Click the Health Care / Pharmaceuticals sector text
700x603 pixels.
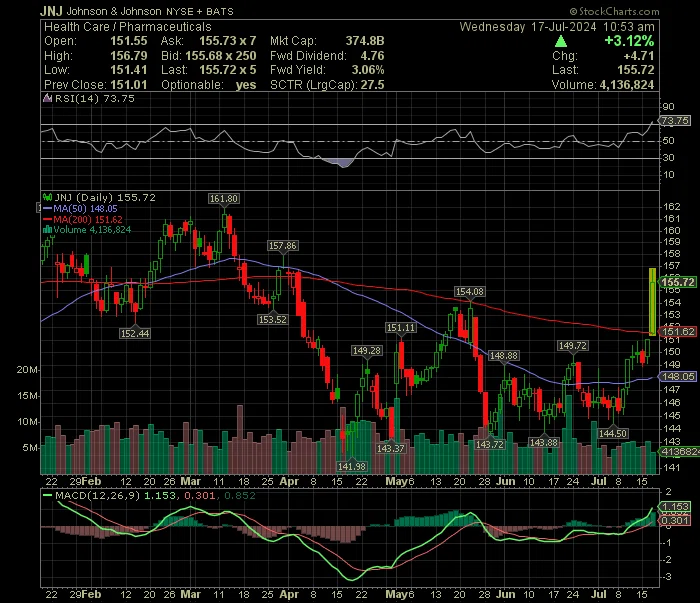[128, 27]
